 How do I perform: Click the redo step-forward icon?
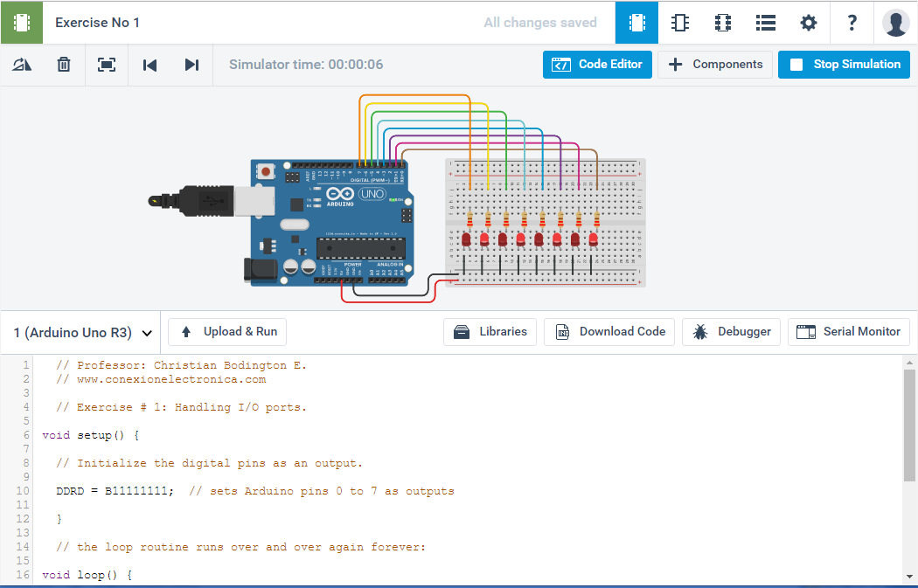point(192,65)
